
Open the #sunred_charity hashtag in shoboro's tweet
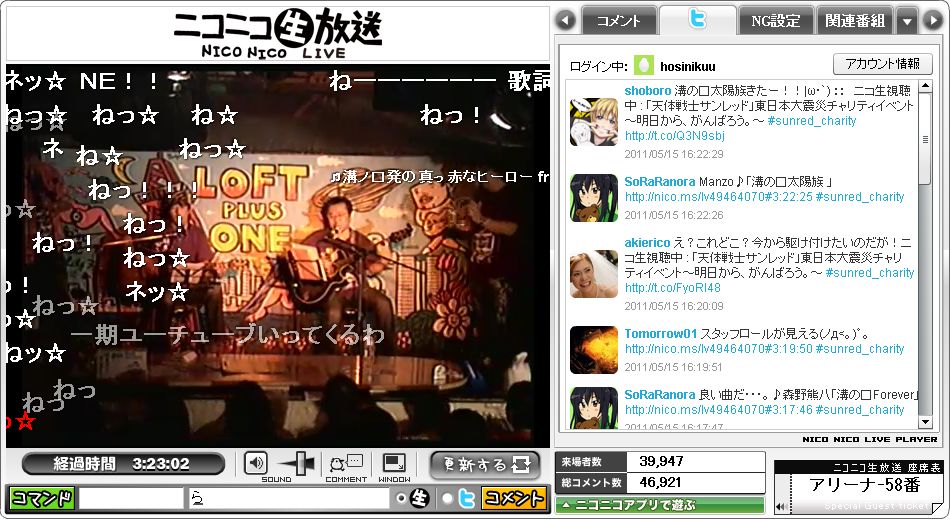tap(812, 121)
